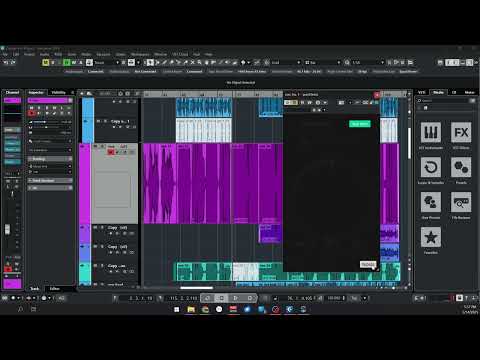Click the taskbar search icon
The width and height of the screenshot is (480, 360).
pos(20,309)
